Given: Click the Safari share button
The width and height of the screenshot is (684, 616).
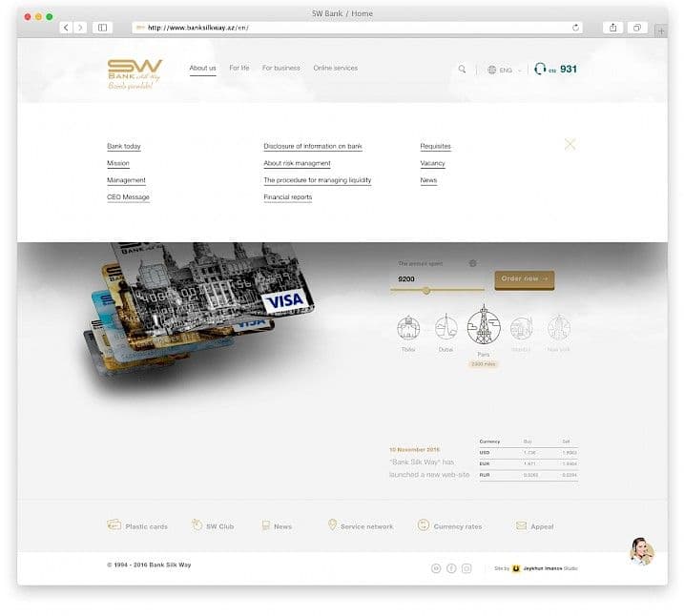Looking at the screenshot, I should coord(612,28).
